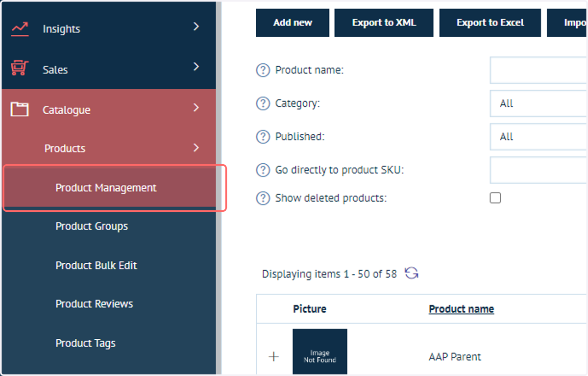Click help icon beside Product name
Screen dimensions: 588x376
click(x=263, y=70)
